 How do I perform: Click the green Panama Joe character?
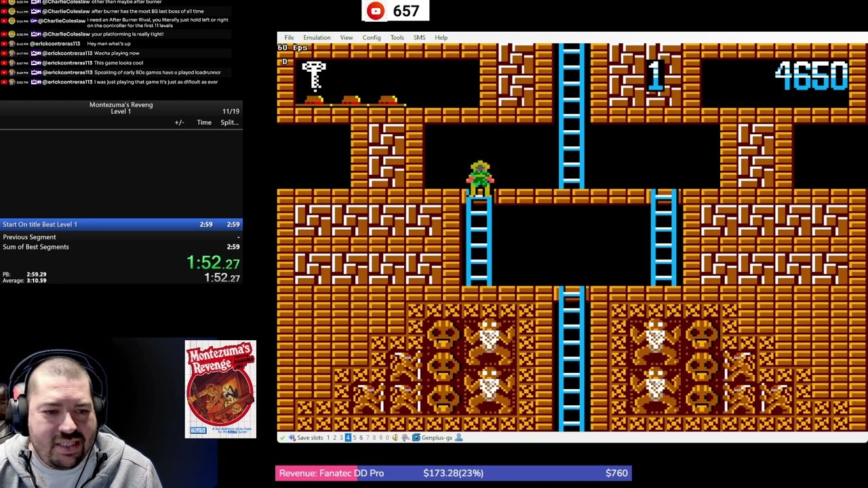coord(480,178)
